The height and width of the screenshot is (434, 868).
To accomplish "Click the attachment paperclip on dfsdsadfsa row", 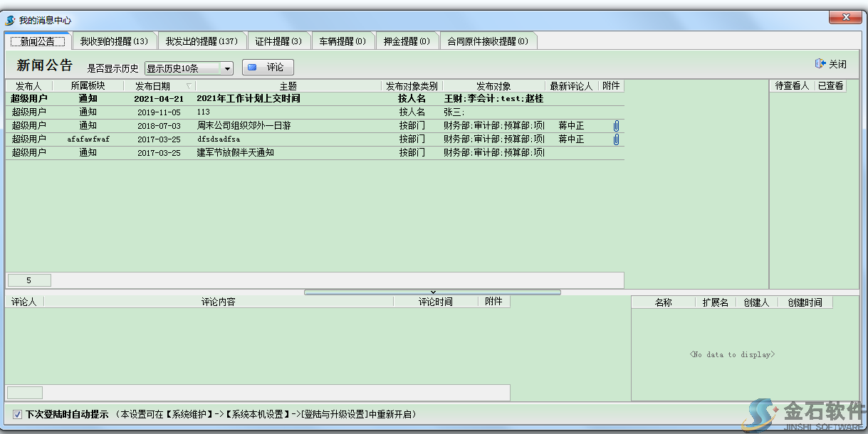I will 615,139.
